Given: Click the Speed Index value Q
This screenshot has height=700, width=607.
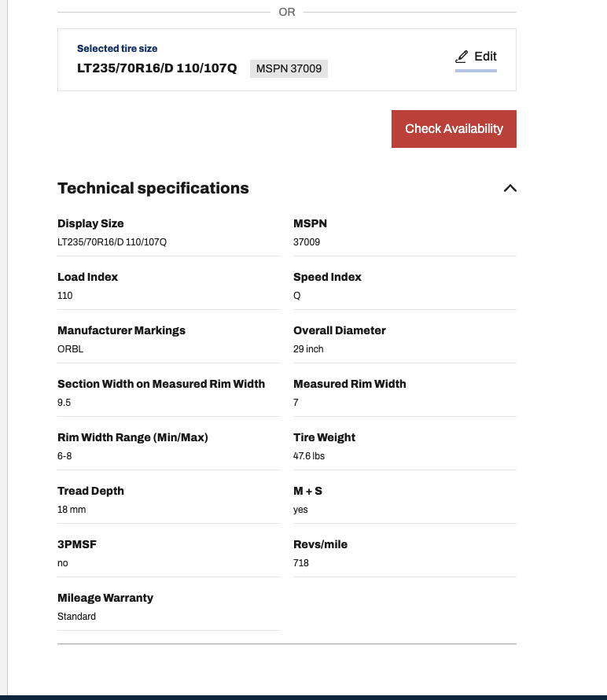Looking at the screenshot, I should click(x=297, y=296).
